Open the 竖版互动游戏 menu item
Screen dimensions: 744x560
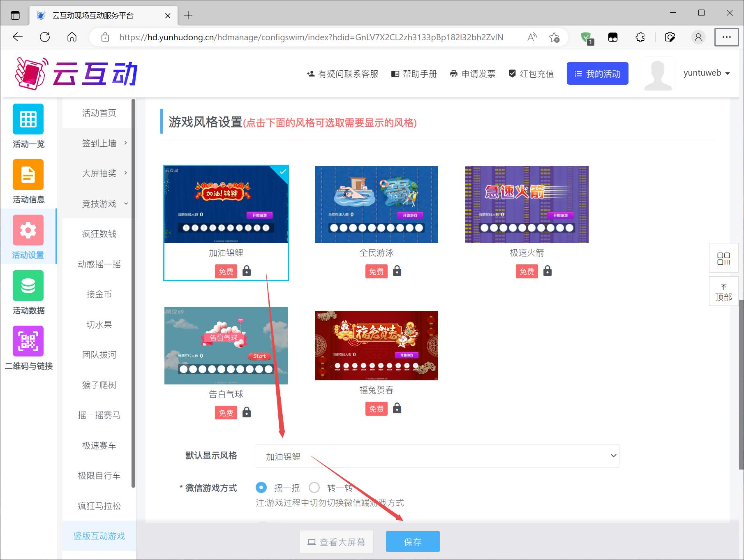(x=99, y=536)
